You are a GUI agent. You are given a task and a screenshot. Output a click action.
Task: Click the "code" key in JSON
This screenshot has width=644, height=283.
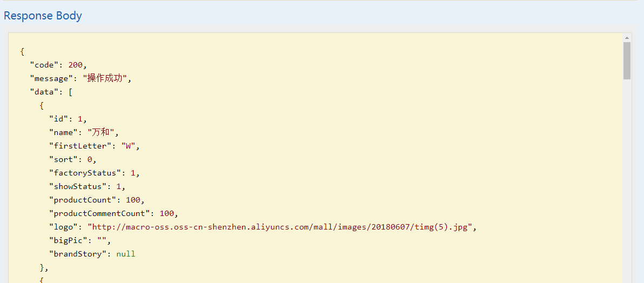click(x=44, y=65)
